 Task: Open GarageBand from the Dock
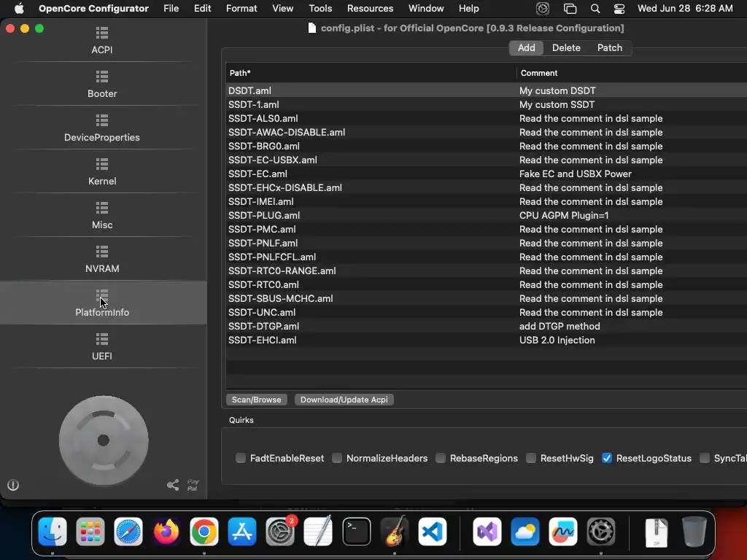(394, 532)
